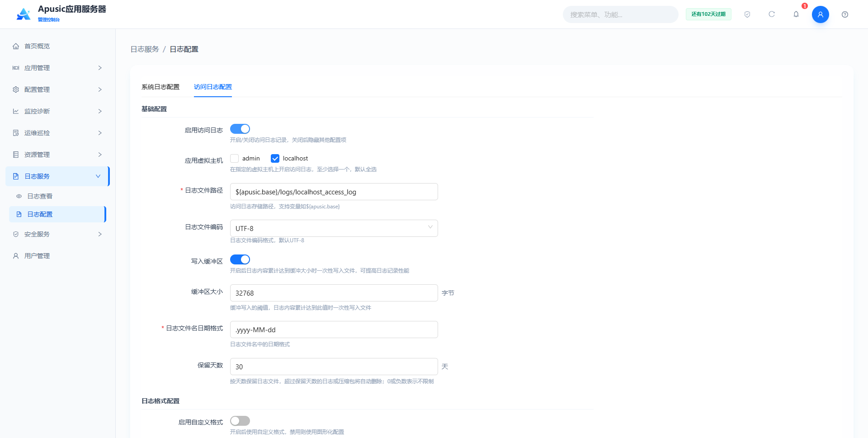
Task: Open the shield security icon in header
Action: coord(747,14)
